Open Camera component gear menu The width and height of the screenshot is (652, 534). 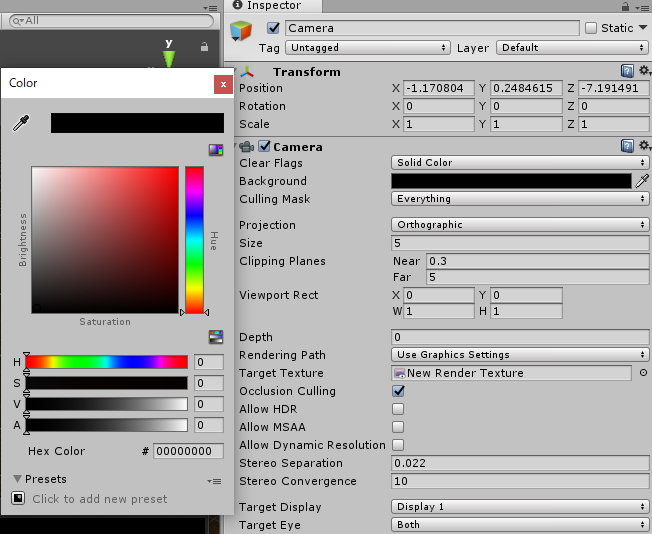pyautogui.click(x=644, y=146)
